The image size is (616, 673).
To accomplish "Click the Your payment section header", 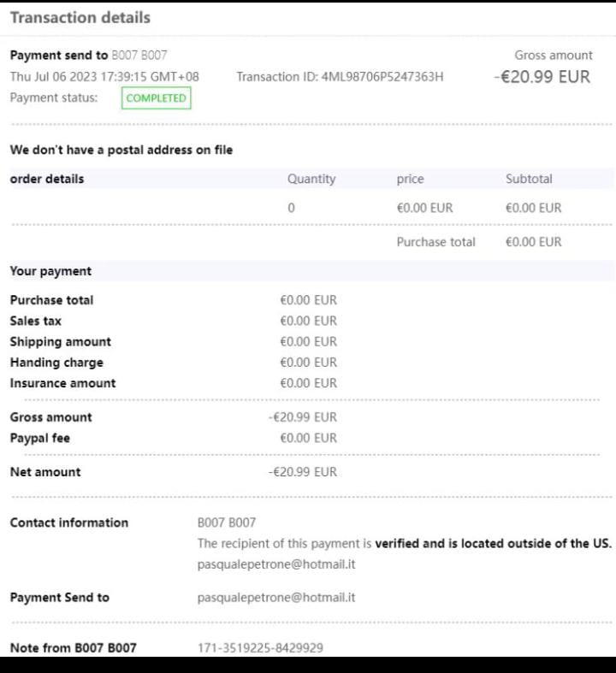I will pyautogui.click(x=50, y=271).
